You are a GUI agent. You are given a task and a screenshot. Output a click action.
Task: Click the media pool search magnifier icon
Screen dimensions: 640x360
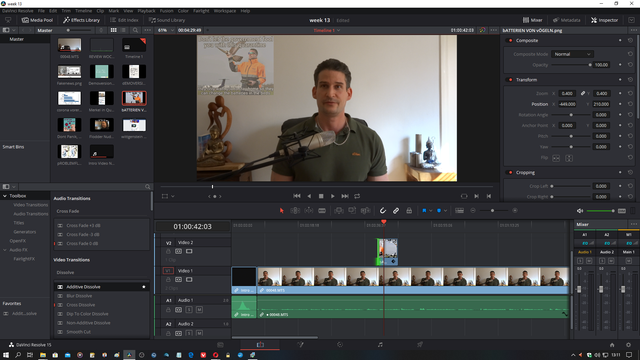(x=136, y=30)
